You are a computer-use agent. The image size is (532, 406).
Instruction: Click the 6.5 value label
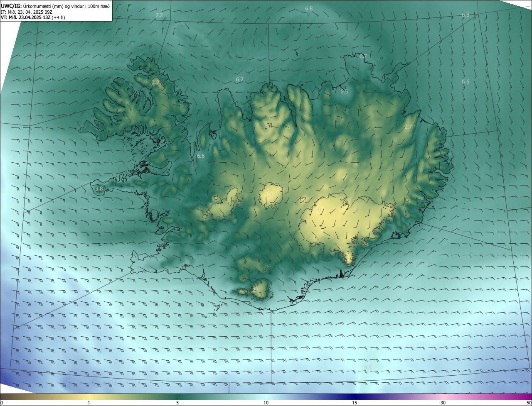coord(344,92)
